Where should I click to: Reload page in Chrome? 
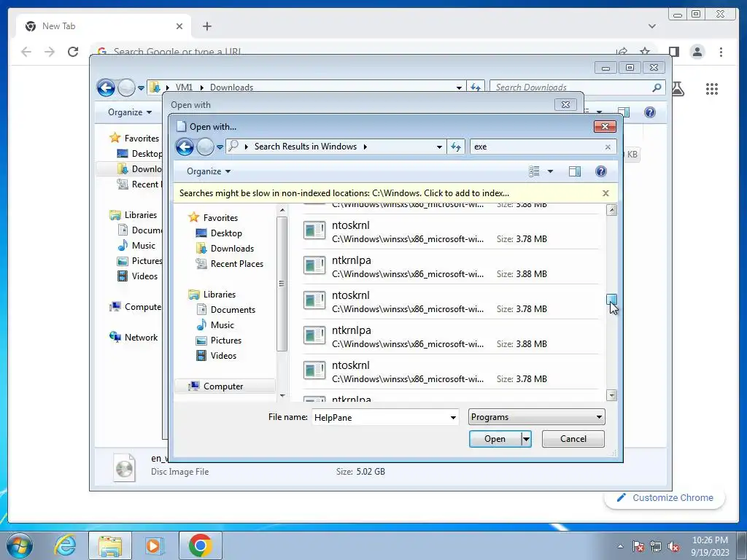[73, 52]
